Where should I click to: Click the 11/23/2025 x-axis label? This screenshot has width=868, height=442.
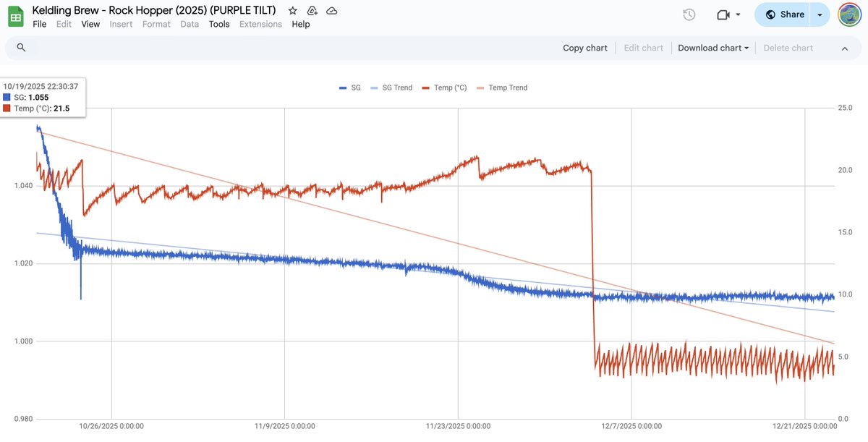point(457,425)
